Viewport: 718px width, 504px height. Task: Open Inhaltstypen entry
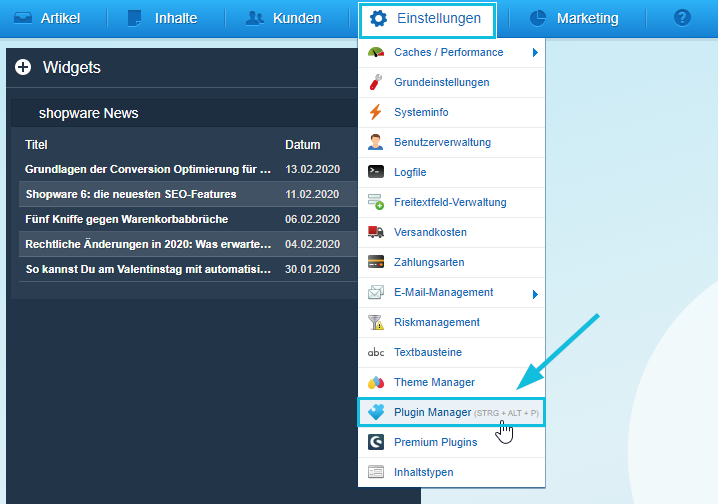click(451, 472)
